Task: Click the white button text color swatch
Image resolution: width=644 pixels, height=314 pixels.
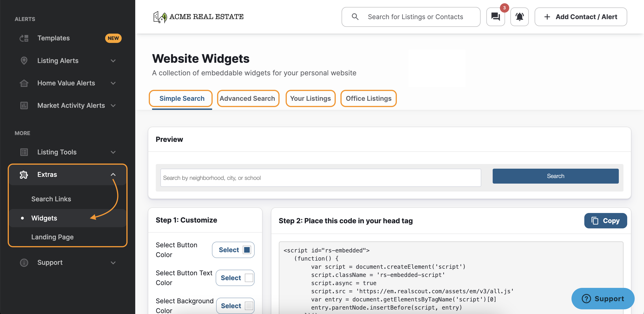Action: point(249,278)
